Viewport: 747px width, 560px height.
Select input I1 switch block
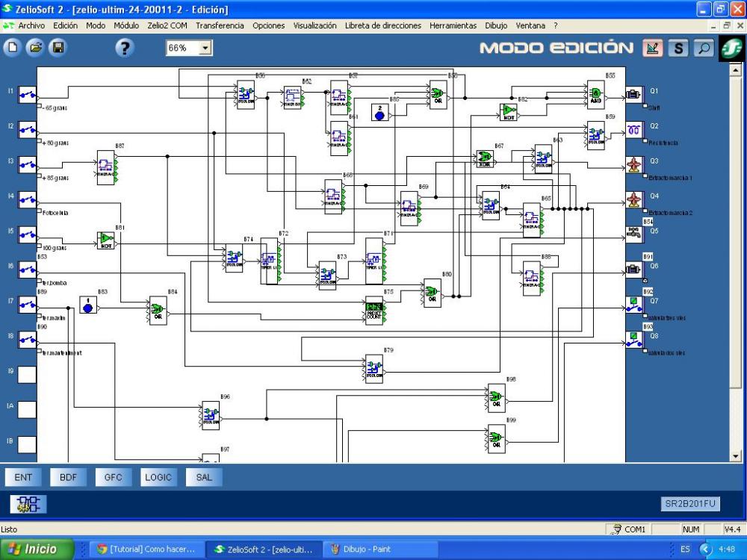(x=27, y=95)
